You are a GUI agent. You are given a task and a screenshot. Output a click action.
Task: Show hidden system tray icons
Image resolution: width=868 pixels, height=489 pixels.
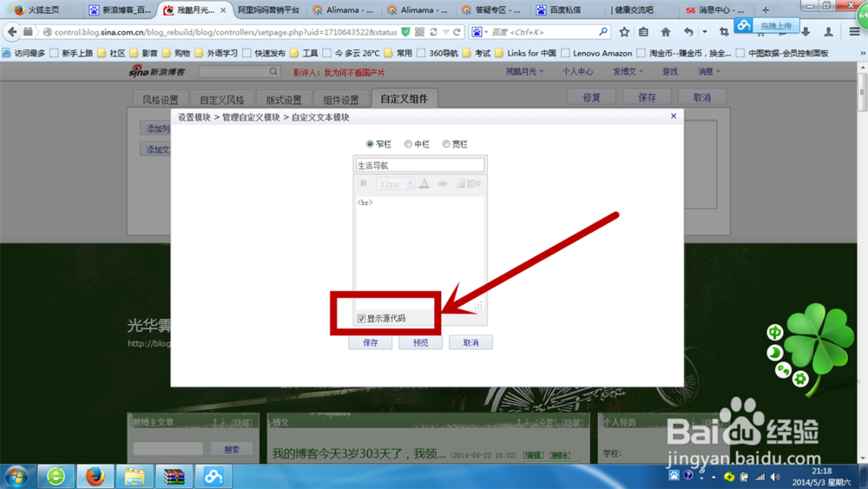pos(713,477)
